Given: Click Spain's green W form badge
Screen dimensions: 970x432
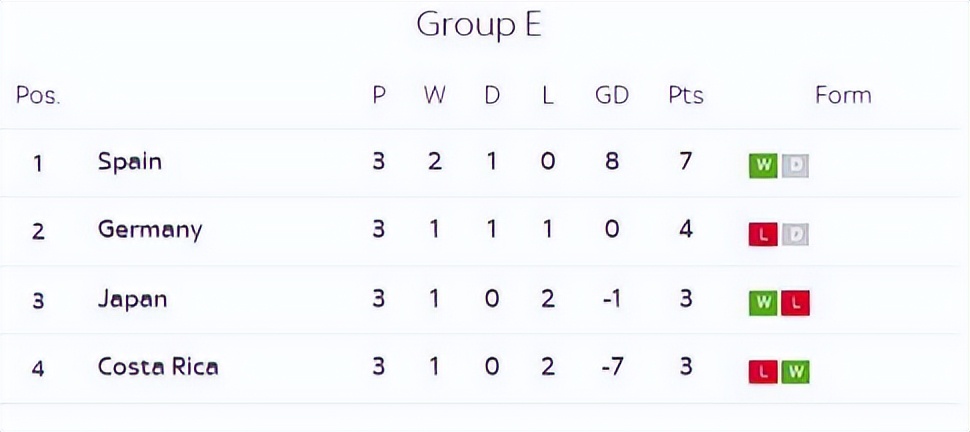Looking at the screenshot, I should (763, 165).
